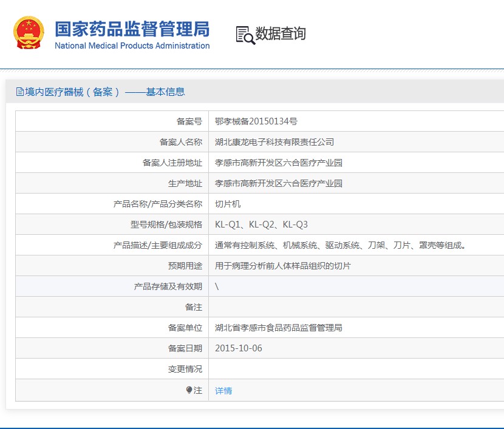
Task: Click the 产品描述/主要组成成分 row label
Action: coord(157,245)
